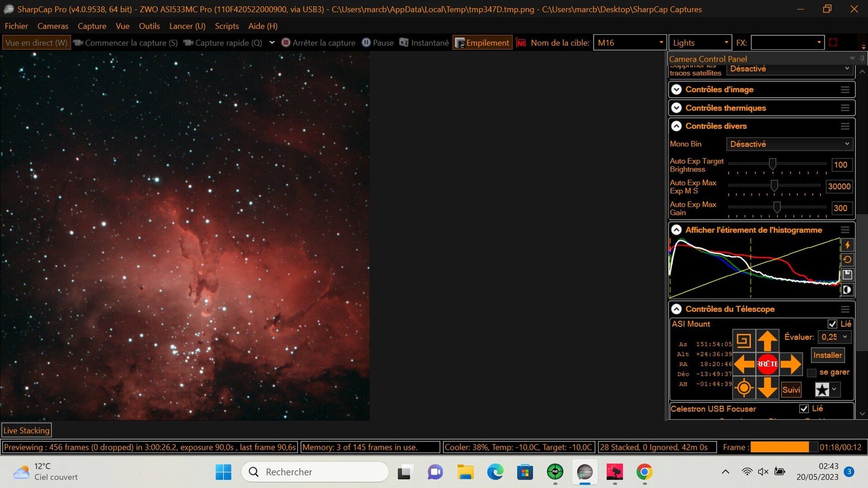The height and width of the screenshot is (488, 868).
Task: Toggle the Lié checkbox for Celestron USB Focuser
Action: click(x=804, y=409)
